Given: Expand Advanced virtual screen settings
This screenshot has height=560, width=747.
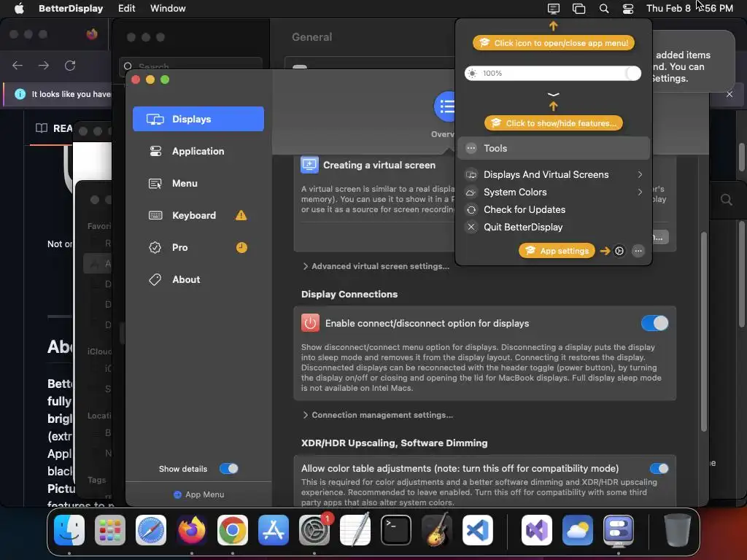Looking at the screenshot, I should coord(376,266).
